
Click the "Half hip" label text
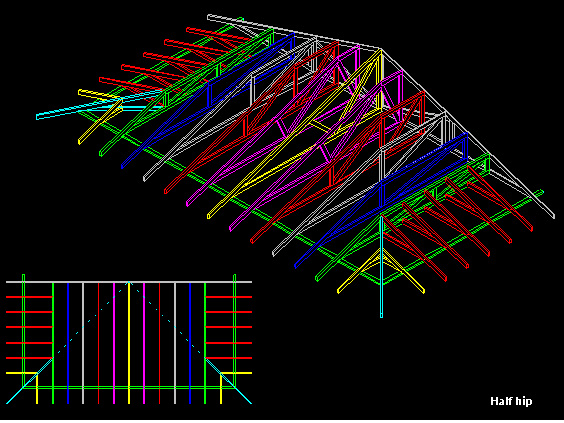(511, 401)
